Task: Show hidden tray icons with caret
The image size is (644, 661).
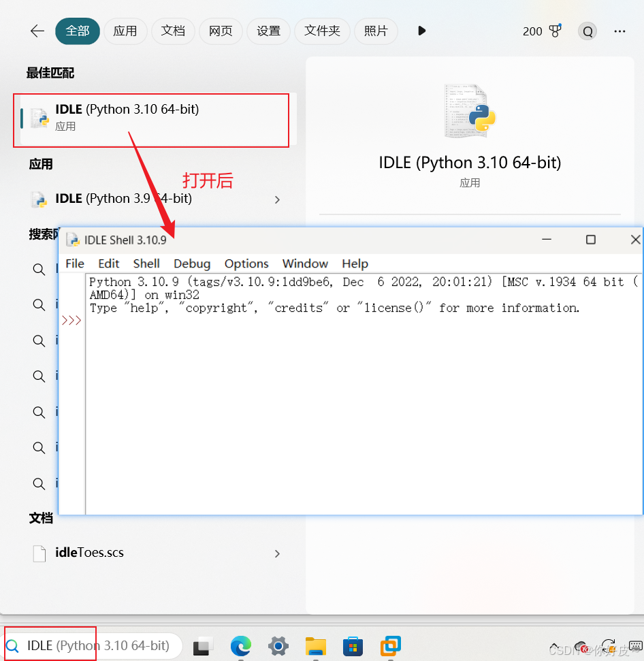Action: (x=554, y=646)
